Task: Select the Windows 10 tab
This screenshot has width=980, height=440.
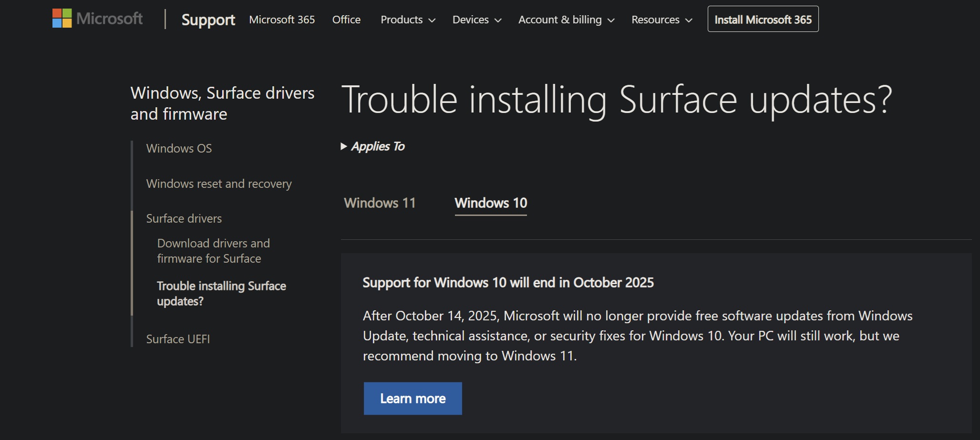Action: 491,203
